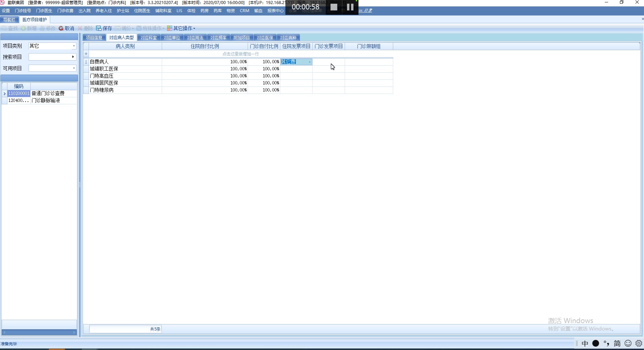Open the 体检 menu
The width and height of the screenshot is (644, 350).
point(191,11)
